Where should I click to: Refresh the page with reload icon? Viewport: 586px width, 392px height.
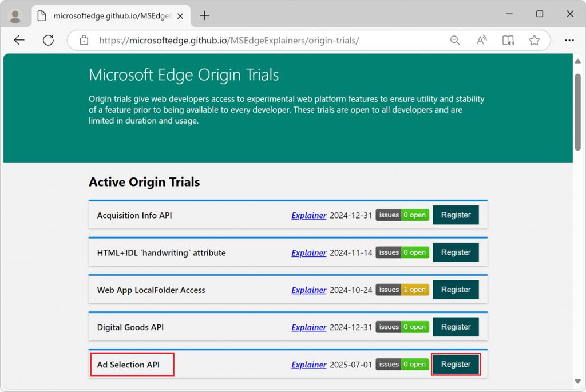pos(48,40)
